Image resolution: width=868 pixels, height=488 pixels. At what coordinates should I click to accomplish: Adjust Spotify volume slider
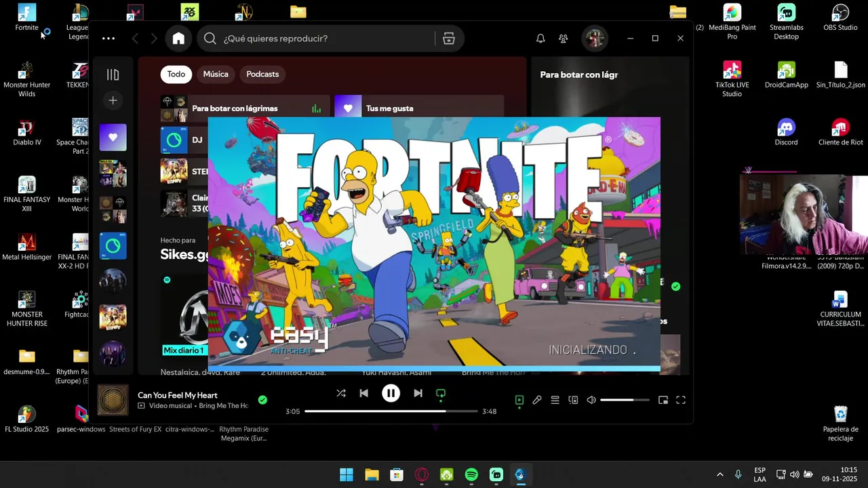pos(625,400)
